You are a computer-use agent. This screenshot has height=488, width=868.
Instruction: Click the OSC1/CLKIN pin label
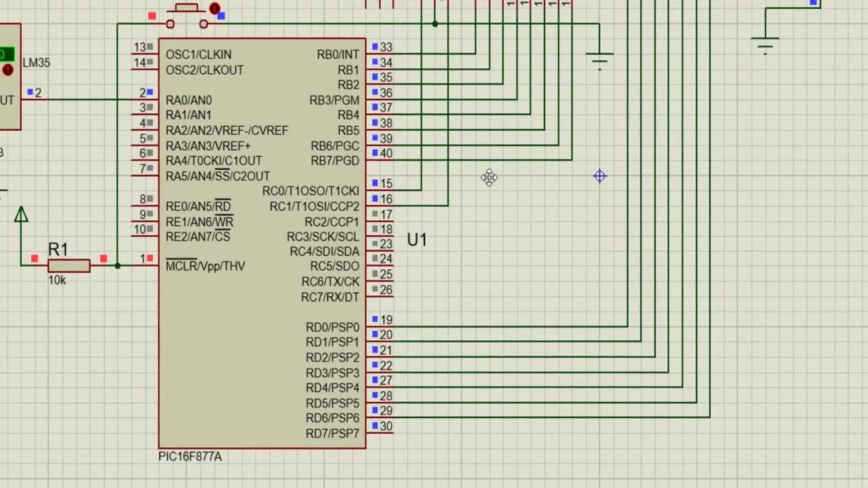click(199, 54)
